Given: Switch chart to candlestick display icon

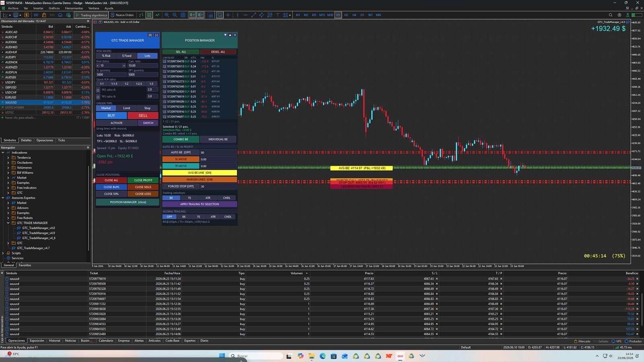Looking at the screenshot, I should coord(149,15).
